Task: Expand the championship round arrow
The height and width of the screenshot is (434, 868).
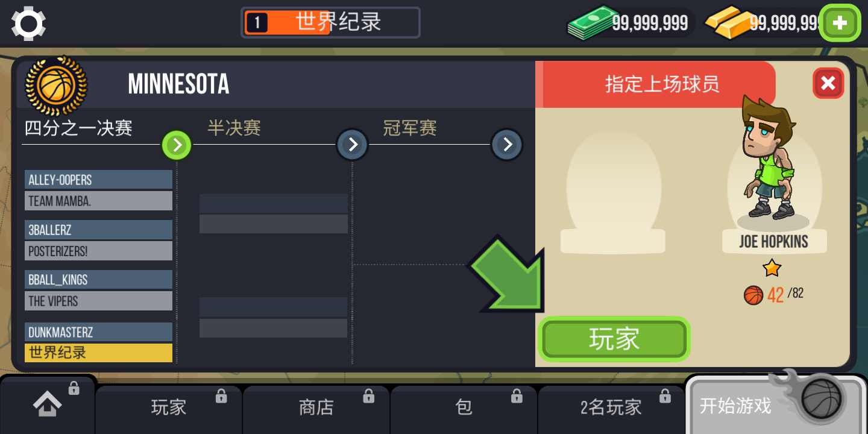Action: (508, 145)
